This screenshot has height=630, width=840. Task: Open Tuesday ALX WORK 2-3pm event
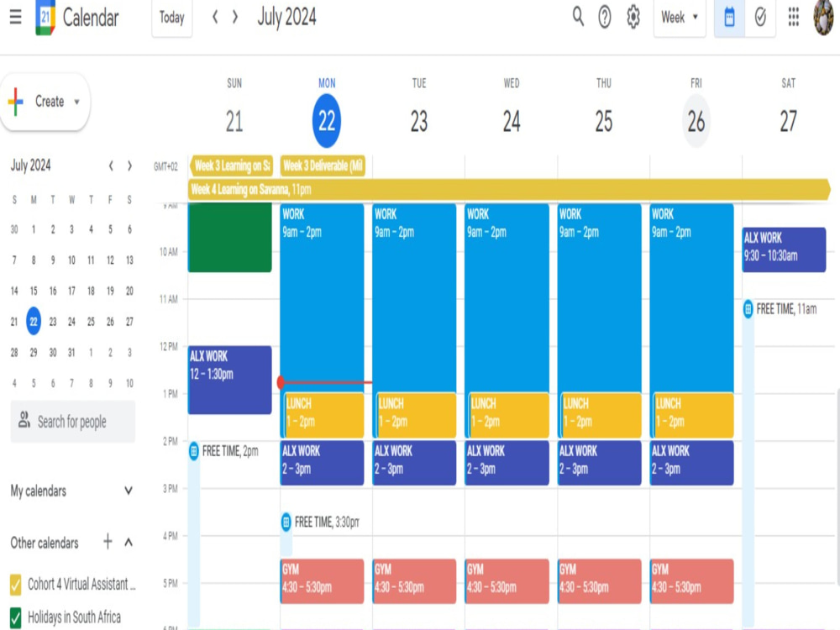click(x=415, y=463)
